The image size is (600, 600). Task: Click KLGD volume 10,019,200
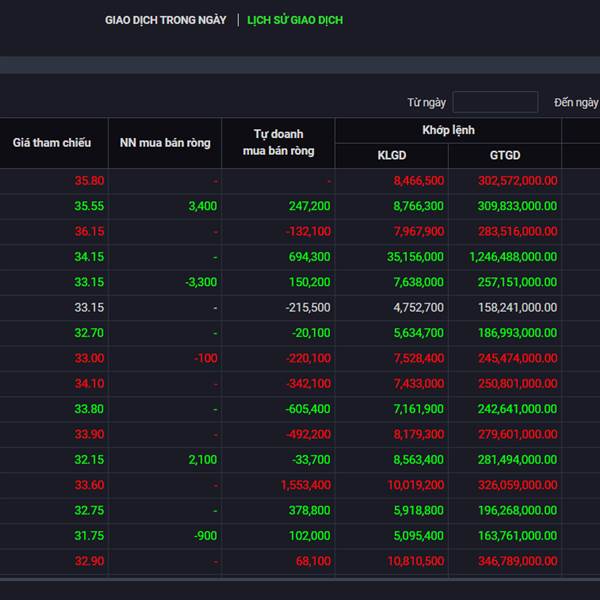tap(416, 485)
